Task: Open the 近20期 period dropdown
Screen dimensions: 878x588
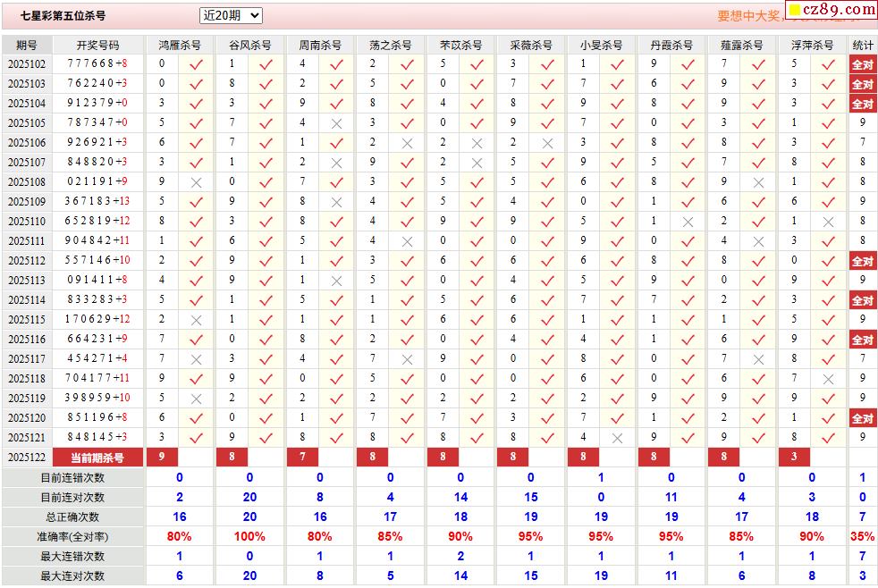Action: pyautogui.click(x=231, y=16)
